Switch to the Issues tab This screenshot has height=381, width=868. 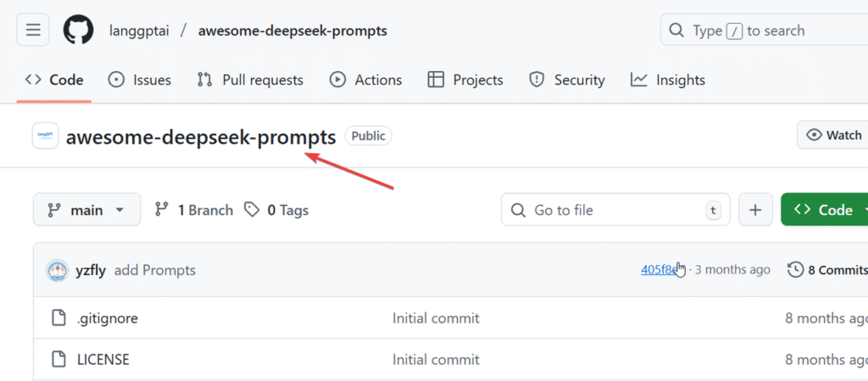[140, 80]
